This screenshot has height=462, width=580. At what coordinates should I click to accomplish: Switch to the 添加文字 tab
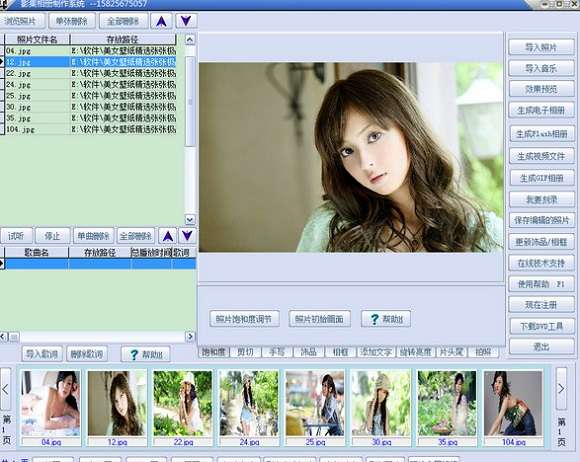[376, 352]
